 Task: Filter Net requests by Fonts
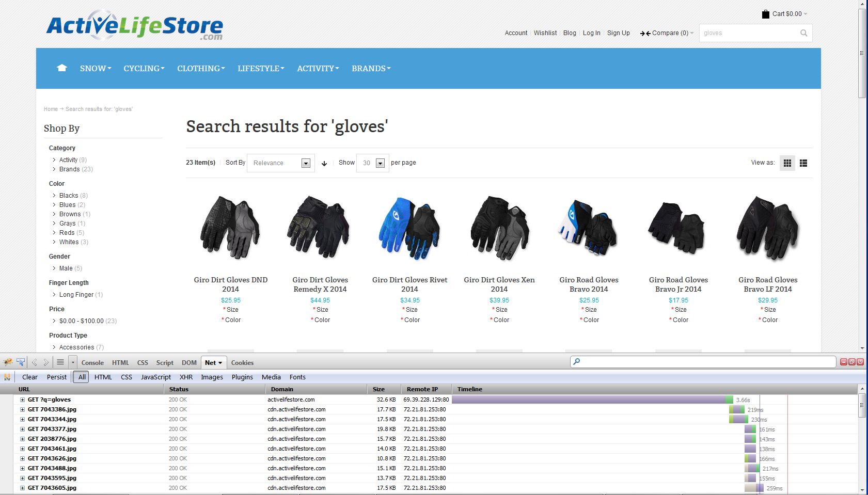click(297, 377)
